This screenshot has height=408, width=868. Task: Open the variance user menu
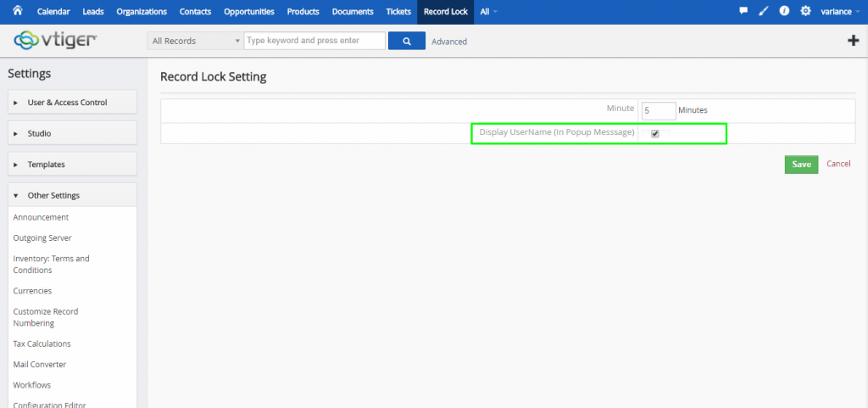coord(840,12)
